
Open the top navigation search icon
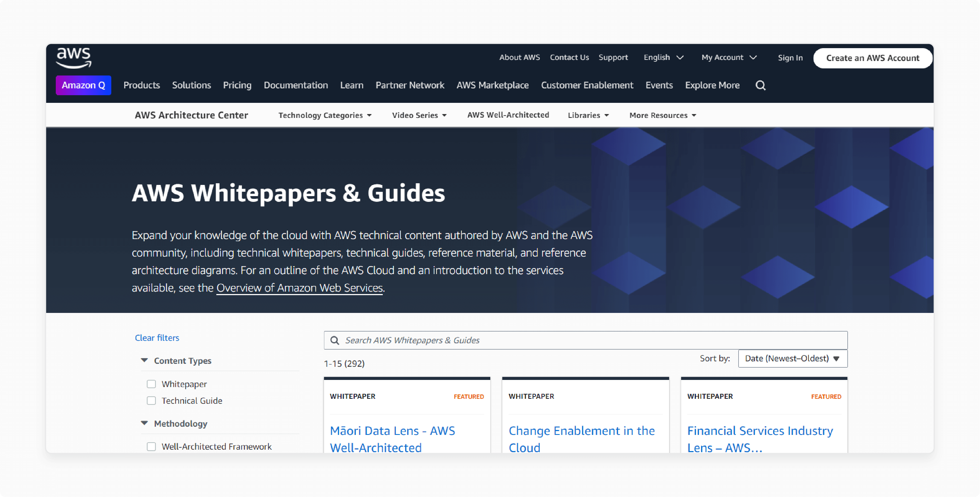click(x=760, y=85)
